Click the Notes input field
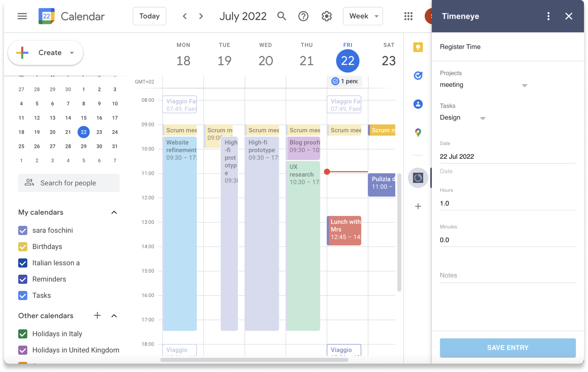 pos(508,276)
